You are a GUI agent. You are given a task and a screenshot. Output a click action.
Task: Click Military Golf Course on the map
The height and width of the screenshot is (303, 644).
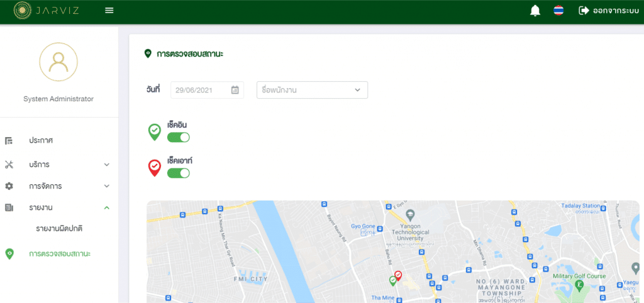[x=579, y=277]
